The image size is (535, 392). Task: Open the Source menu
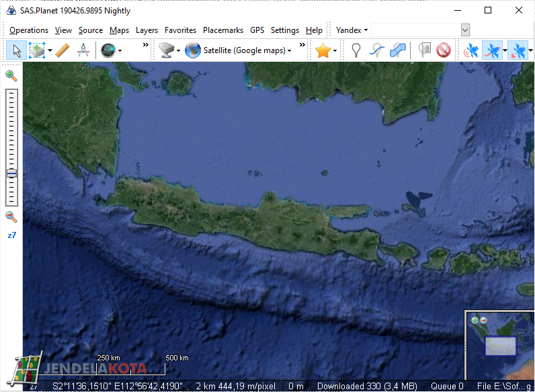pyautogui.click(x=91, y=30)
